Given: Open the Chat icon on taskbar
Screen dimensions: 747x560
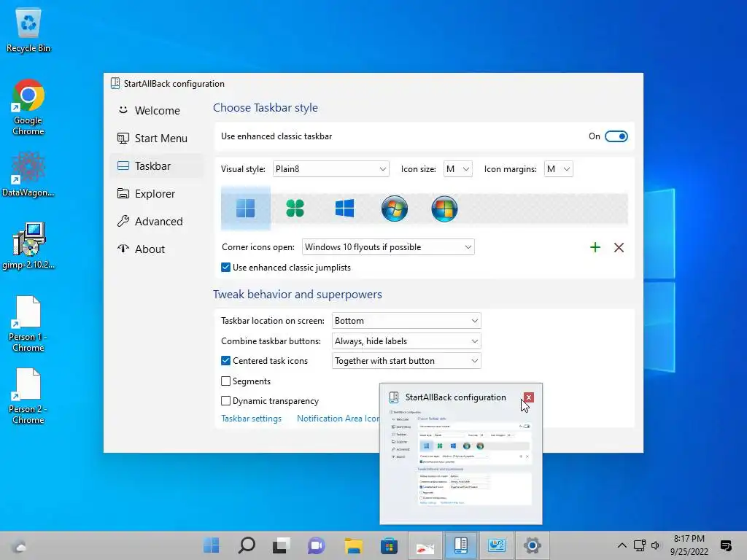Looking at the screenshot, I should coord(316,545).
